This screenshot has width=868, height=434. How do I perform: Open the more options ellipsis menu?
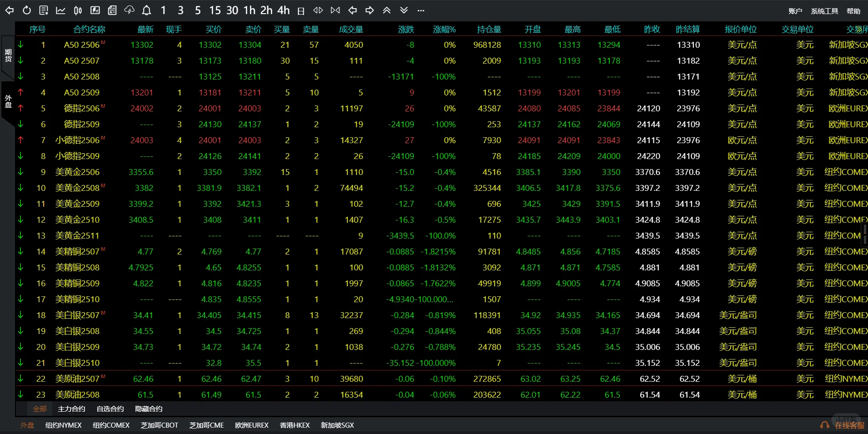(421, 10)
